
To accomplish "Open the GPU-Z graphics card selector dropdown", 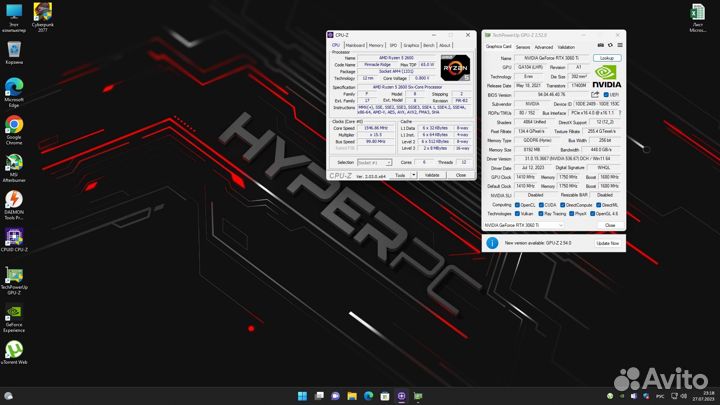I will 523,225.
